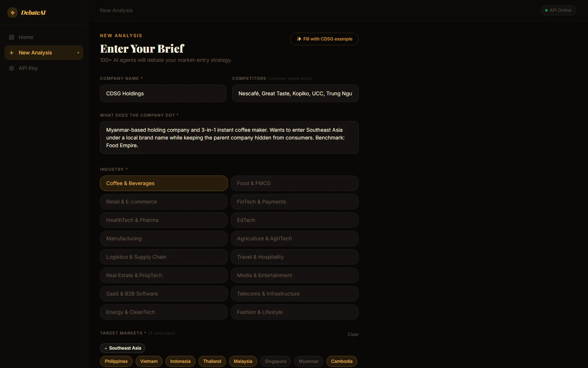The height and width of the screenshot is (368, 588).
Task: Open New Analysis in the sidebar
Action: [44, 53]
